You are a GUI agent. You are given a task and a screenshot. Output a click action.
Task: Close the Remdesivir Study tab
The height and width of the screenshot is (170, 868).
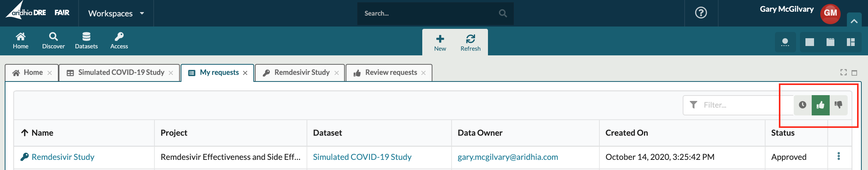[x=337, y=73]
